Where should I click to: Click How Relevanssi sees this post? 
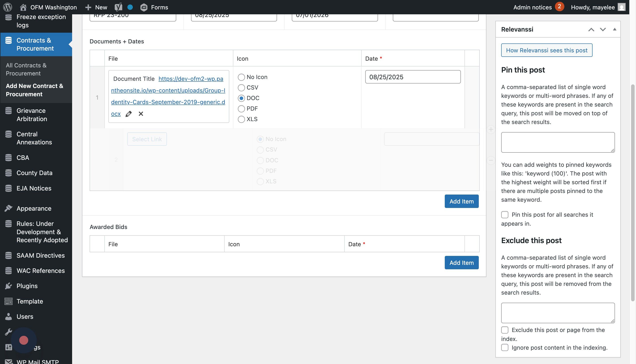tap(546, 50)
